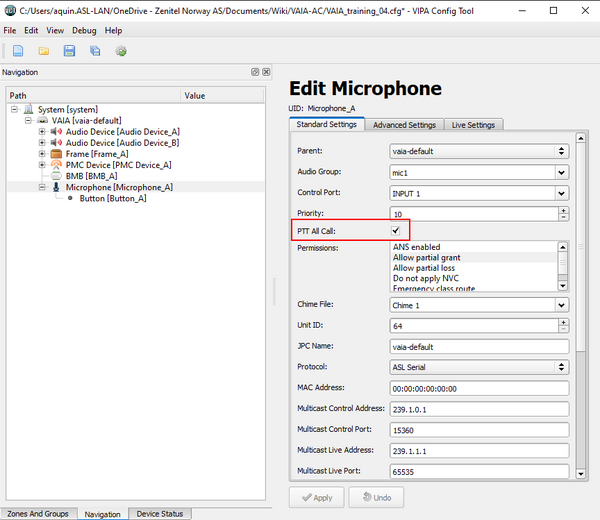The height and width of the screenshot is (520, 600).
Task: Expand the Audio Device_A tree node
Action: point(42,131)
